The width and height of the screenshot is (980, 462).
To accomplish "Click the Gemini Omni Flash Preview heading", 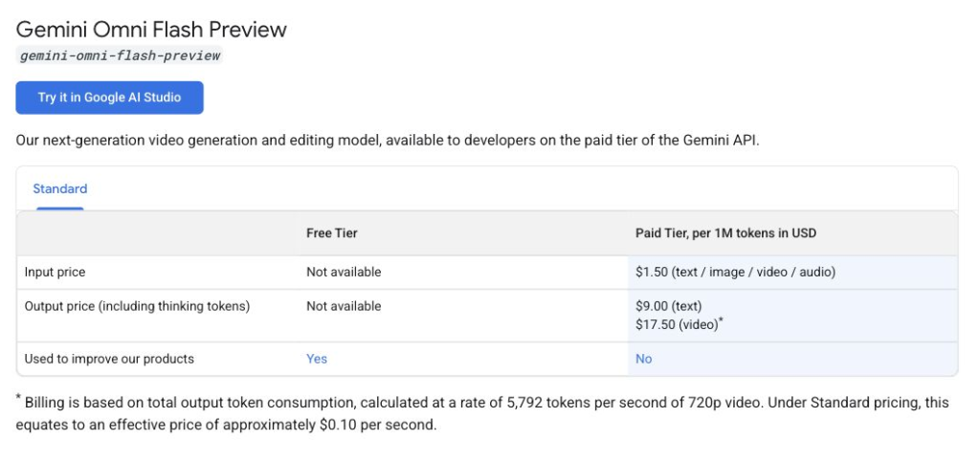I will [151, 30].
